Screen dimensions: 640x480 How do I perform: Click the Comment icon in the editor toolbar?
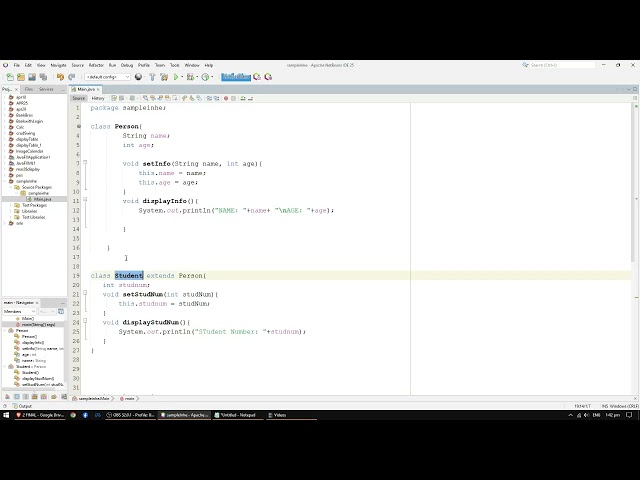tap(243, 98)
